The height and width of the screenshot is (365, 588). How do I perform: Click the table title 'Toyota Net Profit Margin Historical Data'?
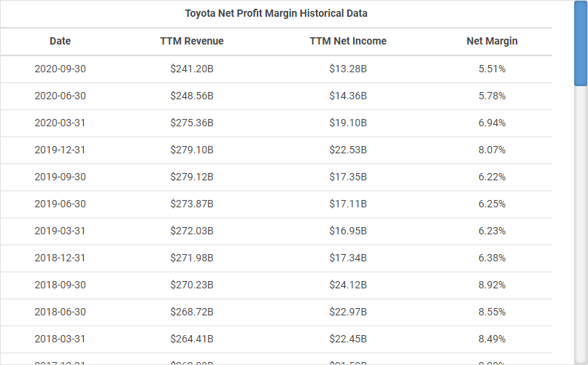coord(276,14)
